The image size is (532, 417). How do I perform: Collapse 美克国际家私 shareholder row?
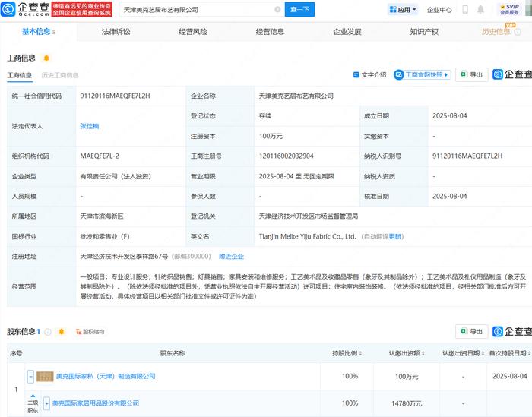pos(30,376)
